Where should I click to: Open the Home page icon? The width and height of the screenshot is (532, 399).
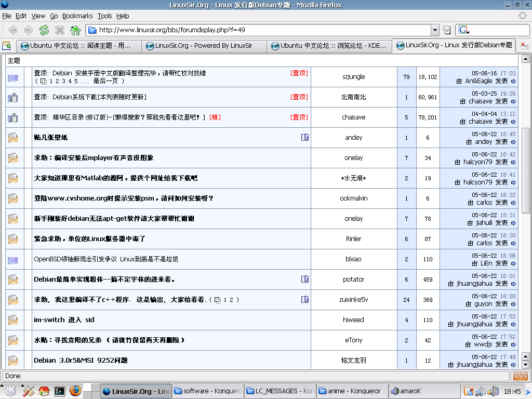[75, 30]
